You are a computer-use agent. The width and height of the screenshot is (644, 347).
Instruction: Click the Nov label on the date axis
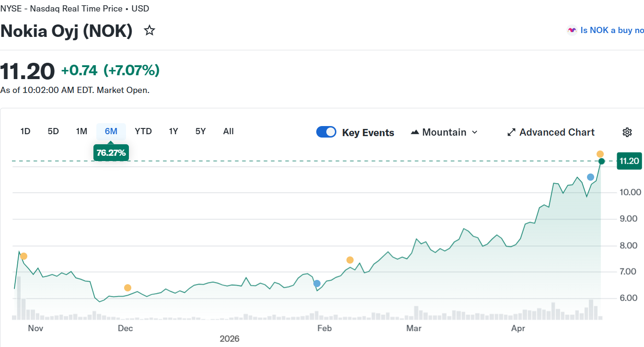coord(36,328)
